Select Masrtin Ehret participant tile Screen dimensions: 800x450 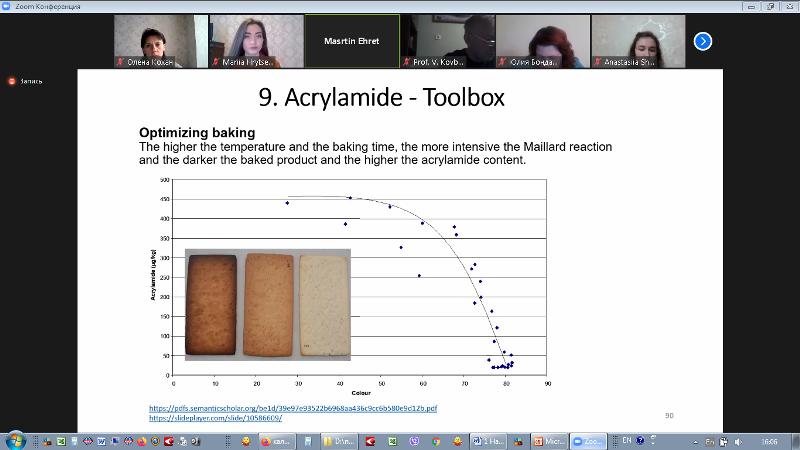352,41
